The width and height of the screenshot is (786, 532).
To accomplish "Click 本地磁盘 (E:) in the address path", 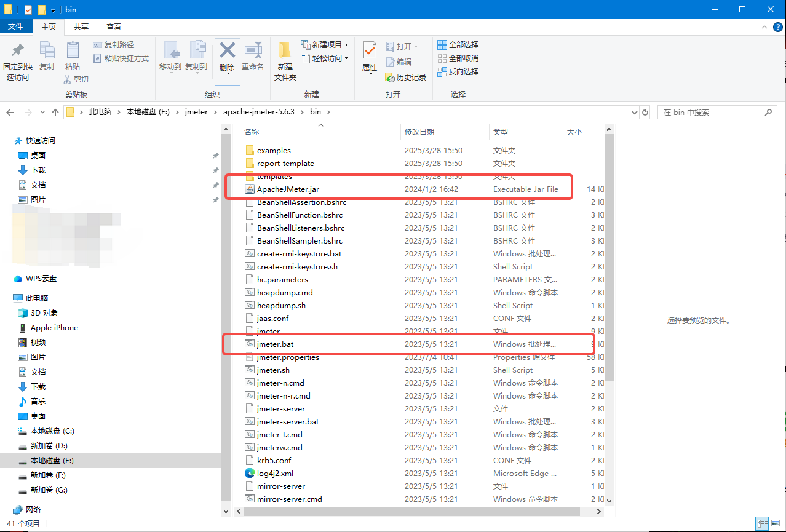I will [148, 113].
